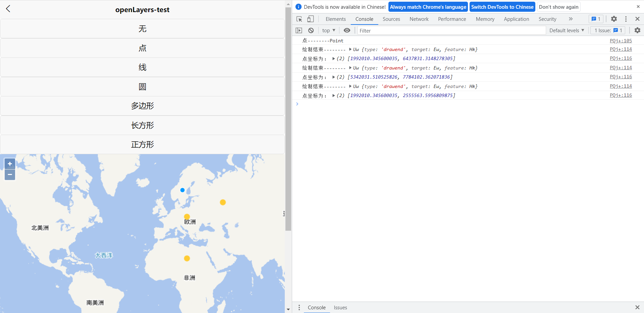644x313 pixels.
Task: Expand the first drawend event object
Action: (350, 49)
